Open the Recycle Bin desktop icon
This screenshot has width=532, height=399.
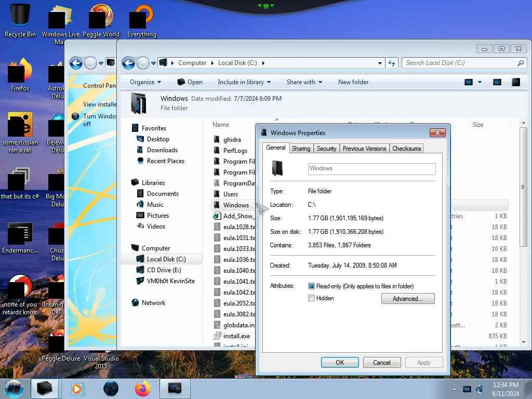click(20, 21)
